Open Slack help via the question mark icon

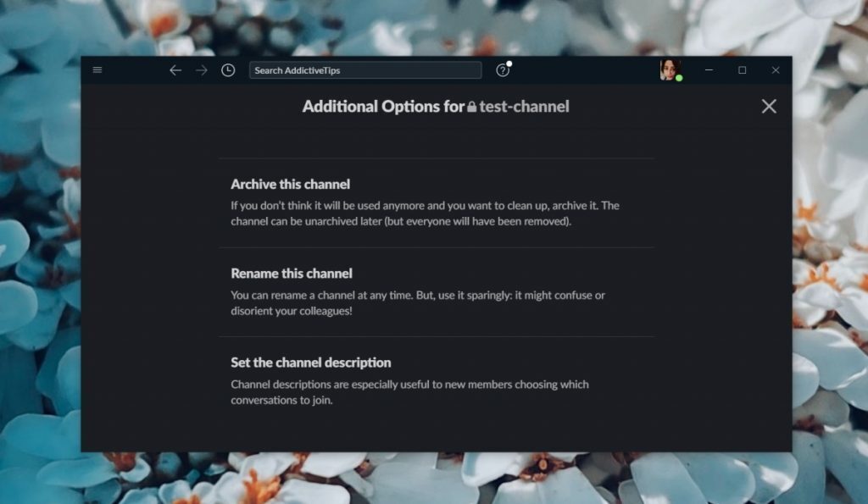pos(502,71)
